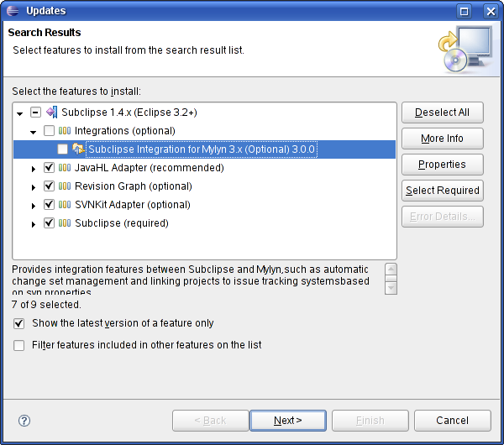Click the Subclipse update site icon
The image size is (504, 445).
(52, 113)
